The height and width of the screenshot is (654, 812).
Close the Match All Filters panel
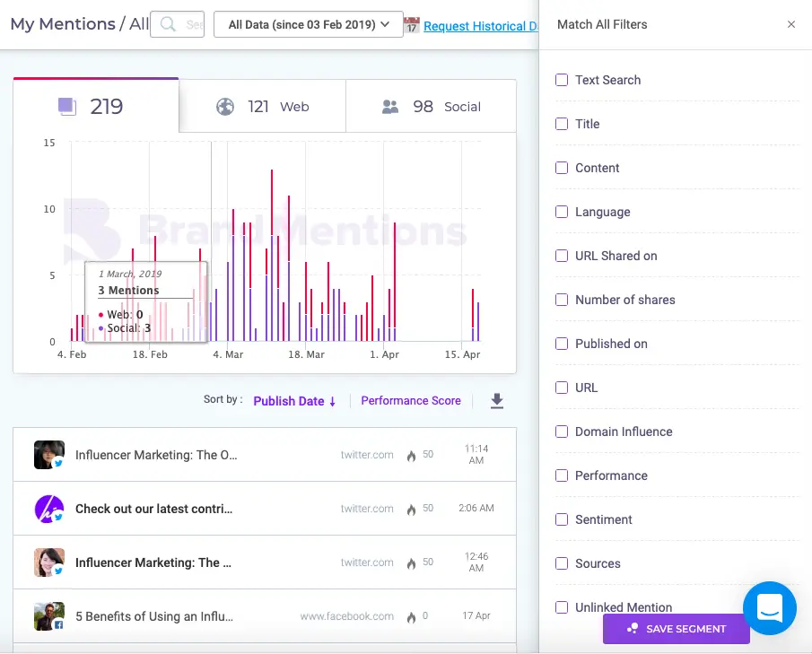tap(791, 25)
